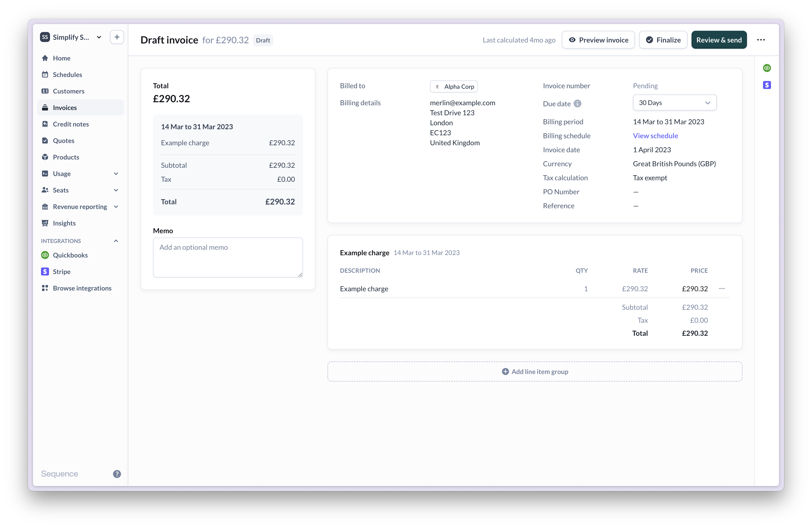The height and width of the screenshot is (528, 812).
Task: Open Example charge line item options menu
Action: (x=721, y=288)
